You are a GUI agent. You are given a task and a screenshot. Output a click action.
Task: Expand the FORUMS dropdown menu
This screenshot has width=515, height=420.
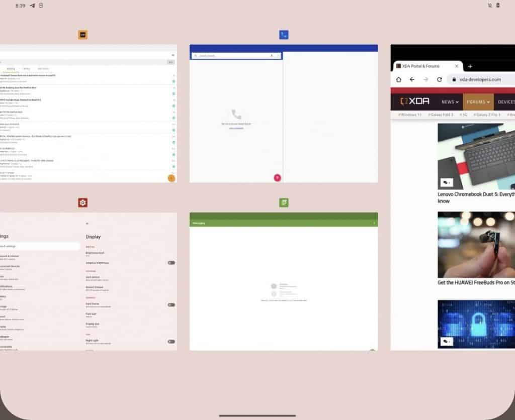point(478,101)
